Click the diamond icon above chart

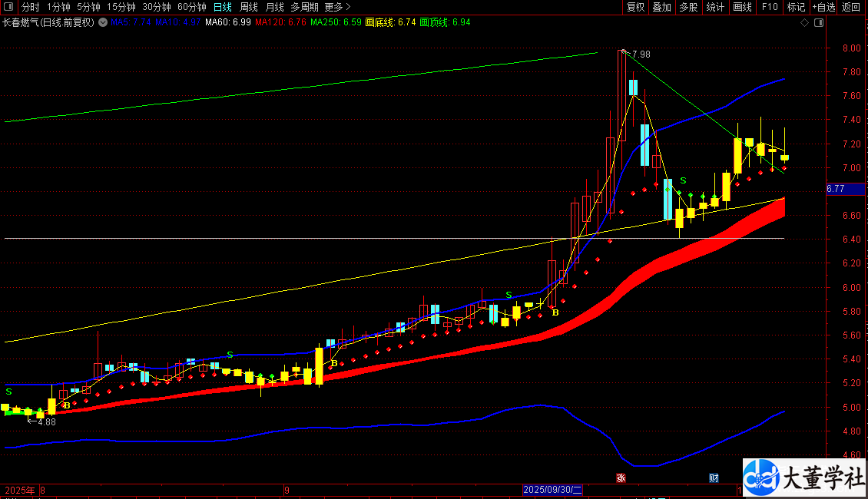coord(805,23)
